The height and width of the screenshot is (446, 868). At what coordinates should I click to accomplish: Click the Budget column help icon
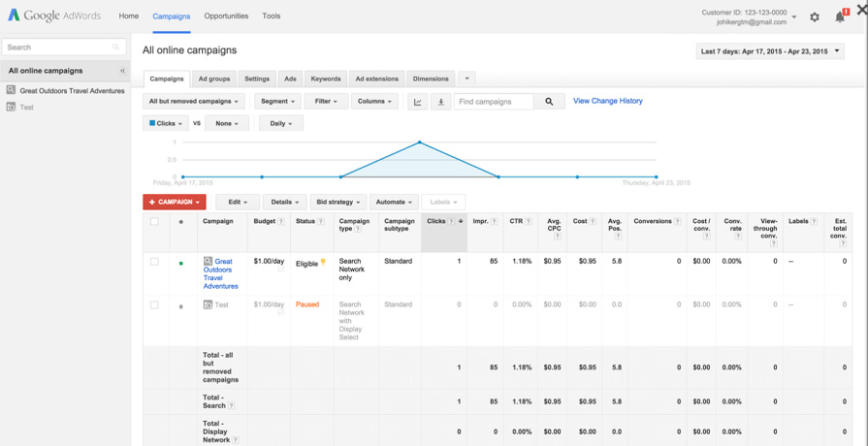click(280, 221)
